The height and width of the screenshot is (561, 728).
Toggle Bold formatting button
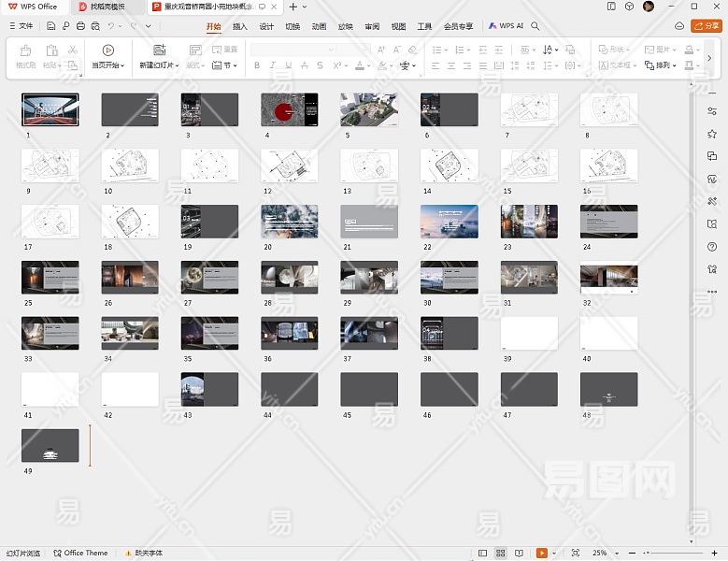tap(256, 66)
